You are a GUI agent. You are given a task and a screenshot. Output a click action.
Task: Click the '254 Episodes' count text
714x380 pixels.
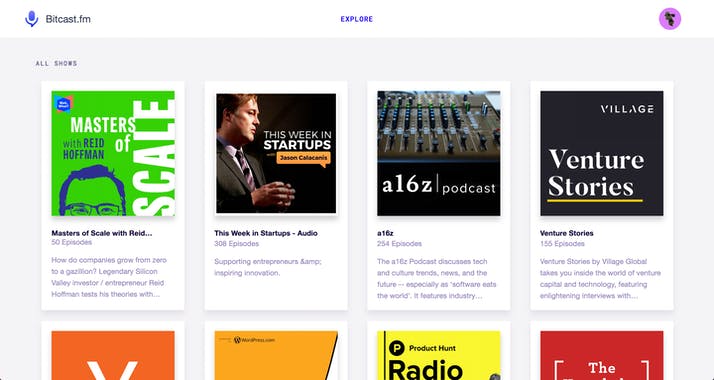click(399, 244)
